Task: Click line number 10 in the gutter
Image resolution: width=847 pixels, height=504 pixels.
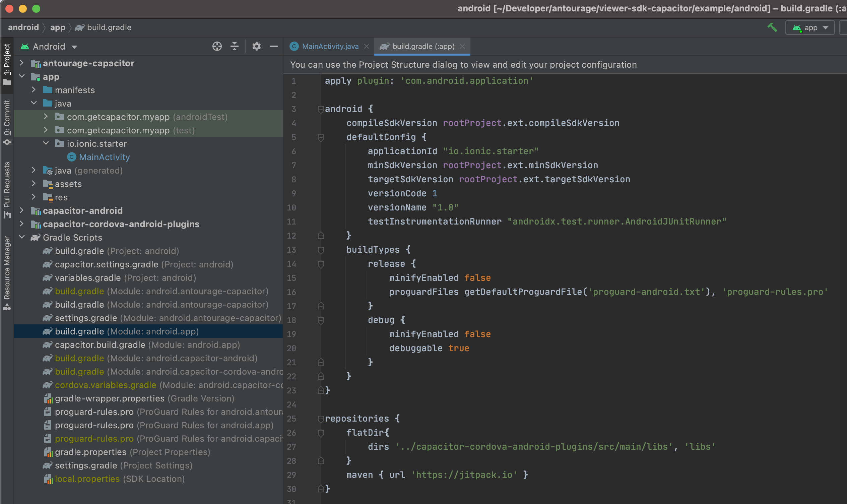Action: pos(291,207)
